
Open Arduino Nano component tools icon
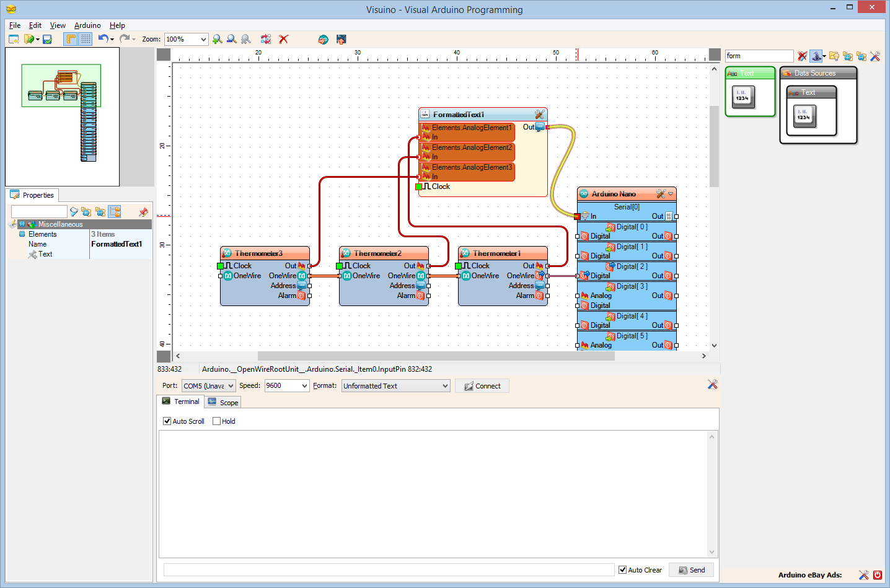661,194
